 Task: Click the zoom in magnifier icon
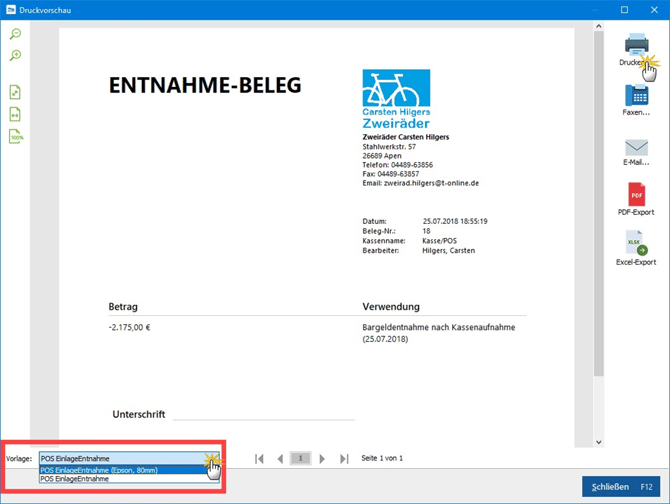pos(16,56)
